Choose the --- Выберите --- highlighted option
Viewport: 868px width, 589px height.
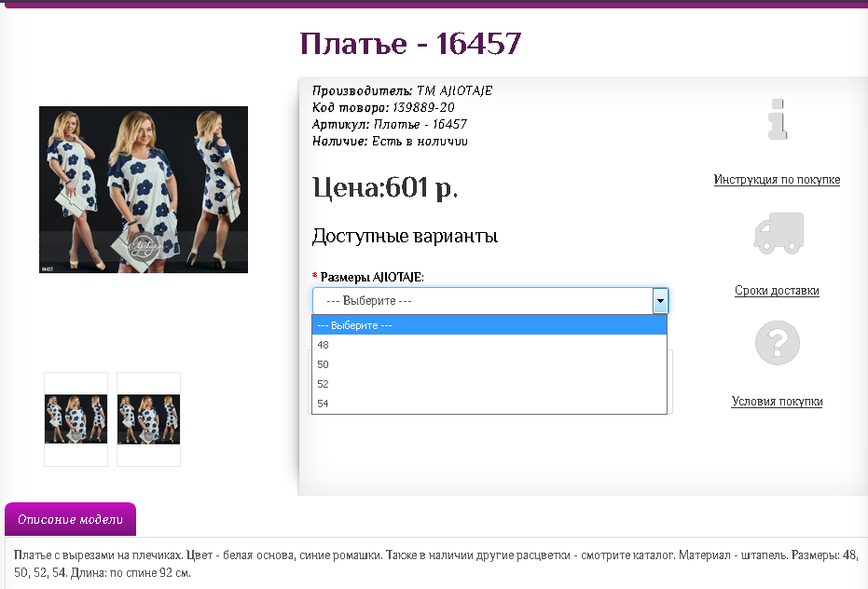point(489,325)
